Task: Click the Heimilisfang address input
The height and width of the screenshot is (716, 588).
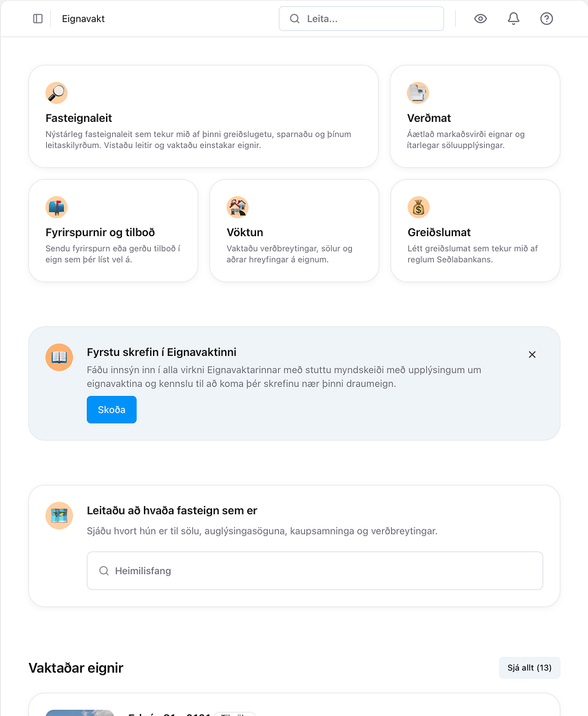Action: (x=315, y=571)
